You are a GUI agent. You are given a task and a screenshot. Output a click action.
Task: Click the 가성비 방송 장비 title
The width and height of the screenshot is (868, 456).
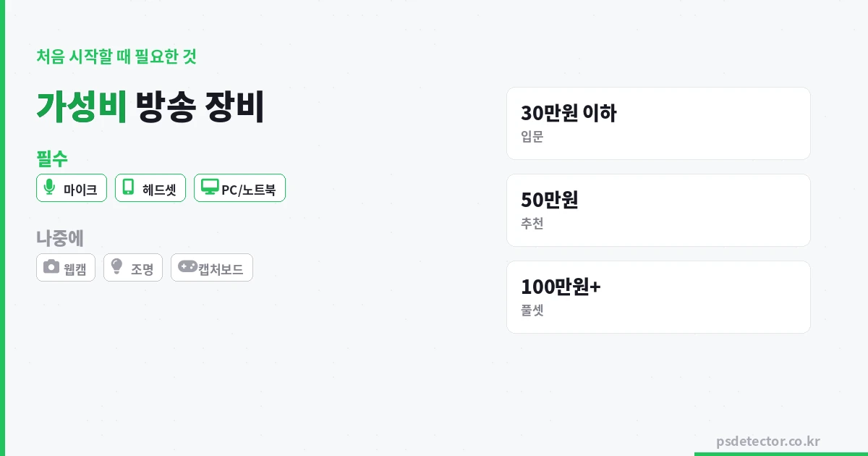click(x=150, y=107)
